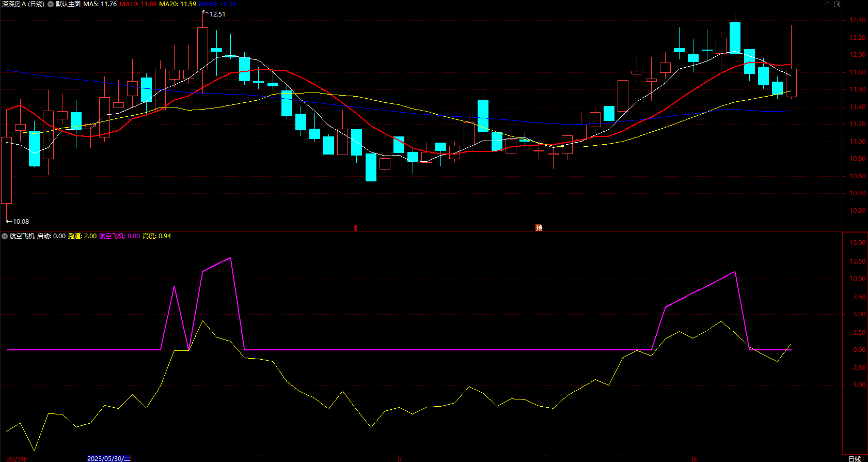Click the 日线 period button bottom right
This screenshot has width=868, height=462.
[855, 459]
